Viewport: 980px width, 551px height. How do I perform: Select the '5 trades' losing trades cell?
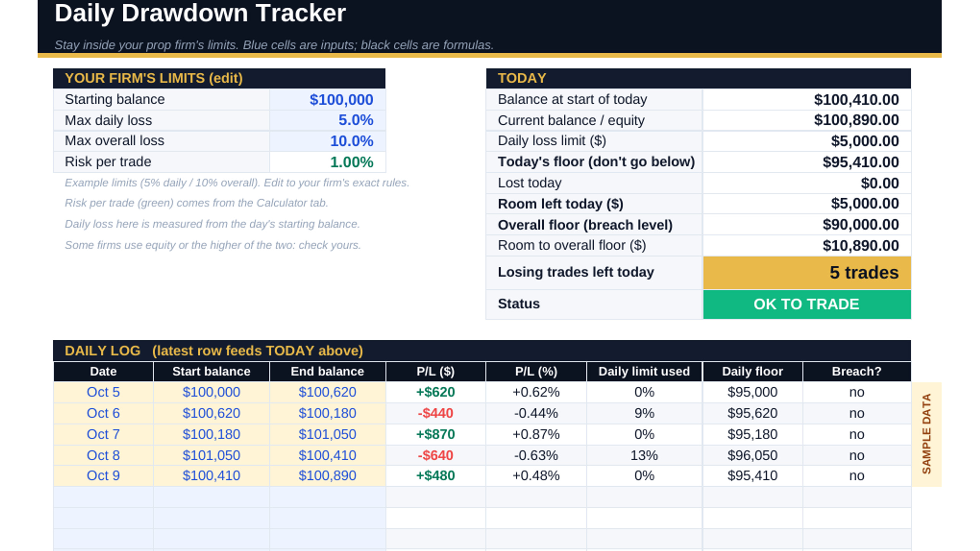[x=807, y=272]
